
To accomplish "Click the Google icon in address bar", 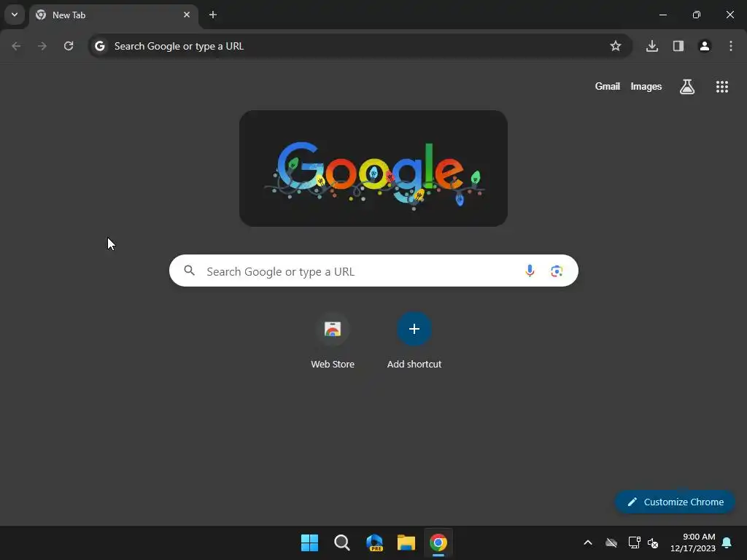I will (99, 46).
